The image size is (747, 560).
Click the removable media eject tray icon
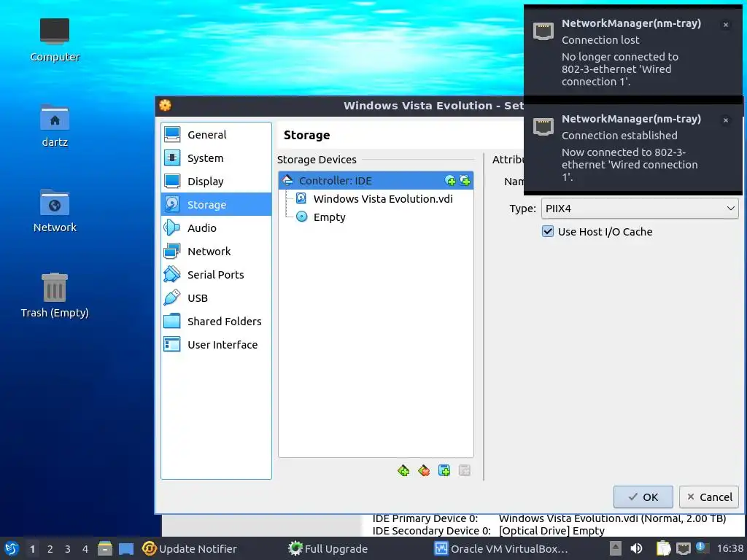(x=615, y=548)
